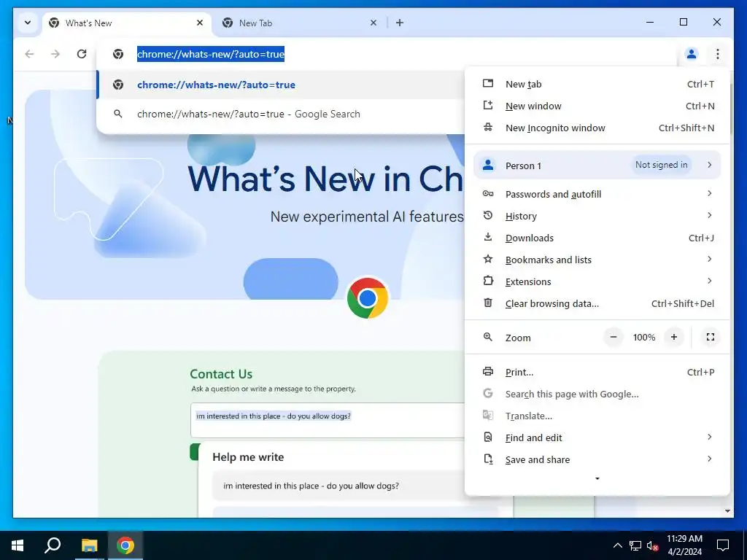The height and width of the screenshot is (560, 747).
Task: Open Person 1 profile submenu
Action: coord(597,166)
